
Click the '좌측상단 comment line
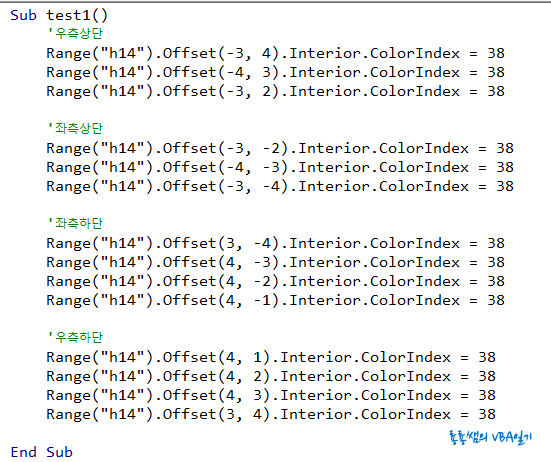pyautogui.click(x=75, y=129)
